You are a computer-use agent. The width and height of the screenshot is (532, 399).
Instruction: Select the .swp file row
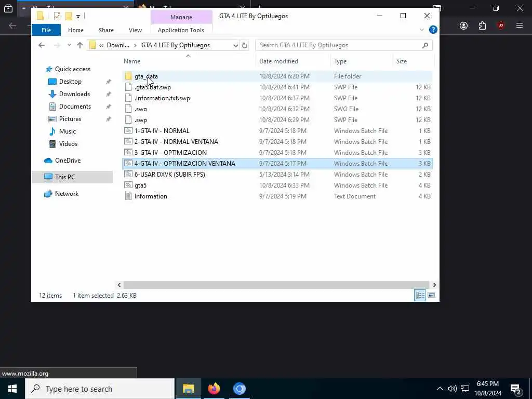(277, 120)
